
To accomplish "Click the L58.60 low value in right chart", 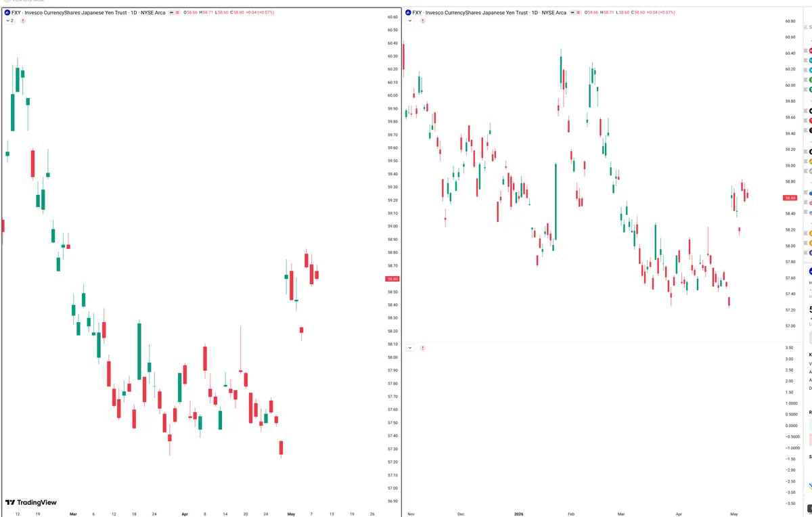I will 624,13.
